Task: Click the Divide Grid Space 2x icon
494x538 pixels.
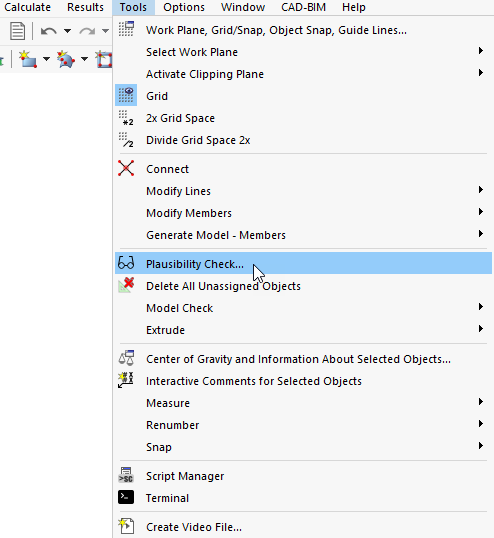Action: 126,140
